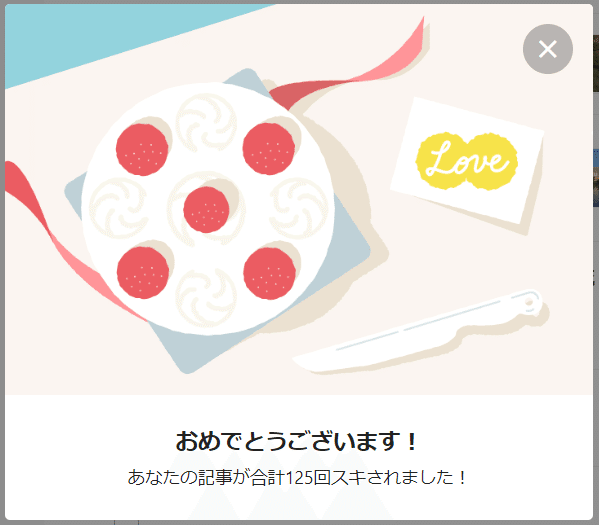
Task: Click the bottom-left strawberry on the cake
Action: click(143, 273)
